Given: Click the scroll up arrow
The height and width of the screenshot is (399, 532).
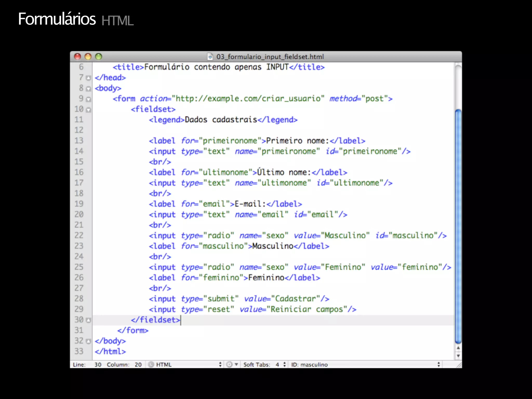Looking at the screenshot, I should tap(458, 348).
